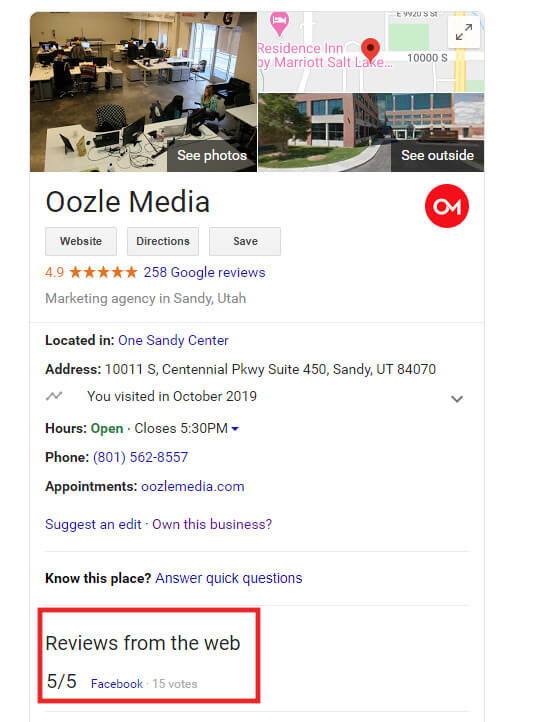Viewport: 557px width, 722px height.
Task: Open the Website button
Action: coord(81,241)
